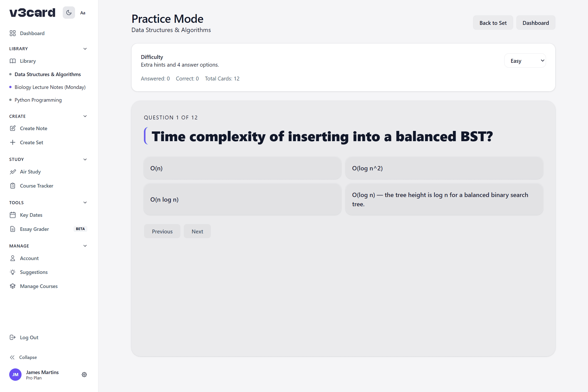588x392 pixels.
Task: Collapse the LIBRARY section chevron
Action: click(85, 49)
